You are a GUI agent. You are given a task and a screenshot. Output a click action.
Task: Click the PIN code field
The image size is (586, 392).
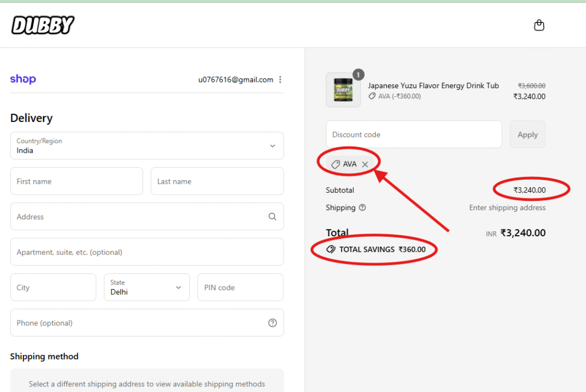(x=240, y=287)
